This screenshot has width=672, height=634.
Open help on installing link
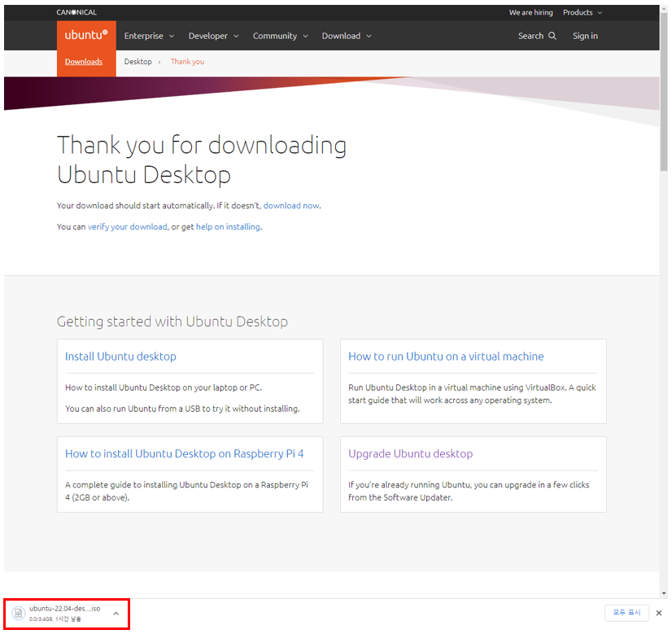click(228, 227)
